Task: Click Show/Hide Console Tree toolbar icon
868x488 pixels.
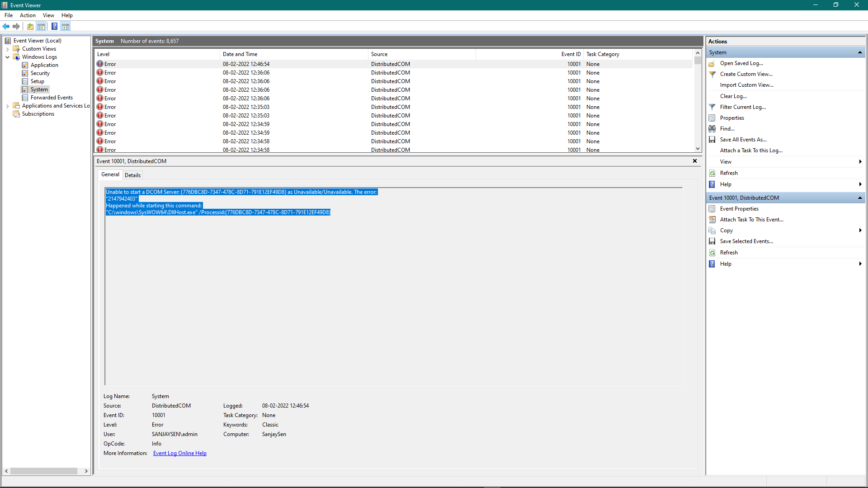Action: [41, 26]
